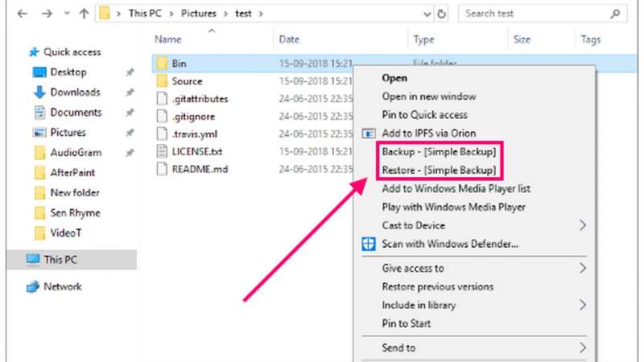Choose Restore - [Simple Backup] menu entry
The image size is (644, 362).
439,170
